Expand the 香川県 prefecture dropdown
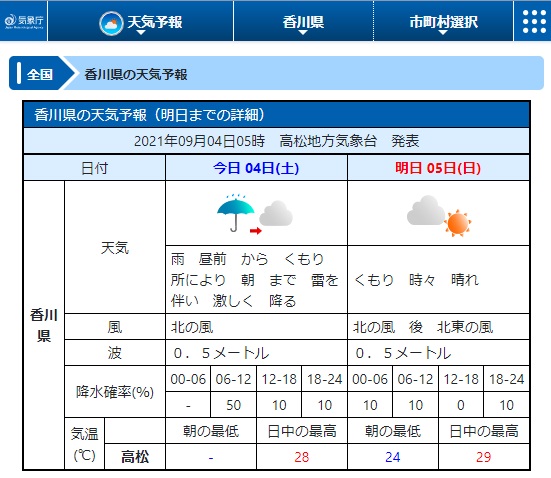The image size is (551, 478). click(x=303, y=22)
